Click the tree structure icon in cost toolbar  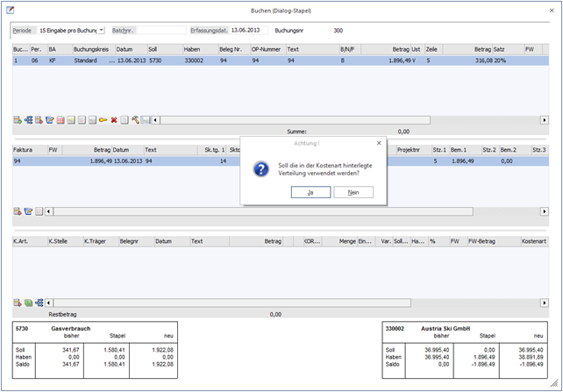[x=39, y=303]
